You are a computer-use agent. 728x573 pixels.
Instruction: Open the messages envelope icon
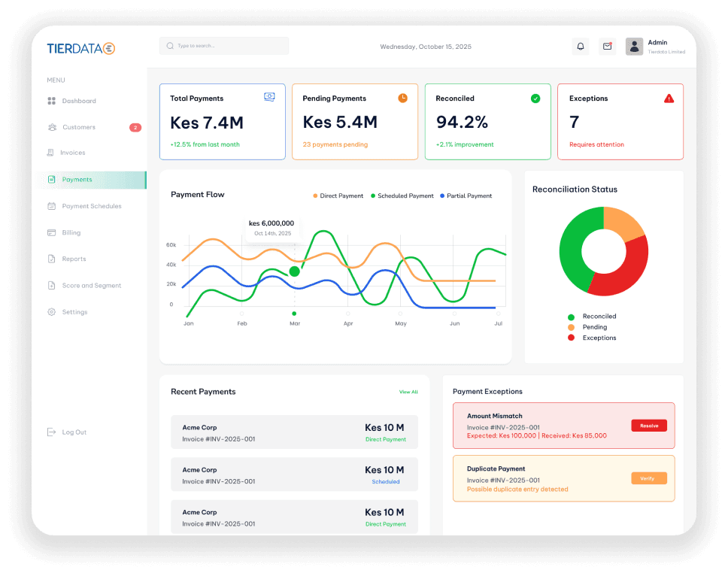point(607,46)
